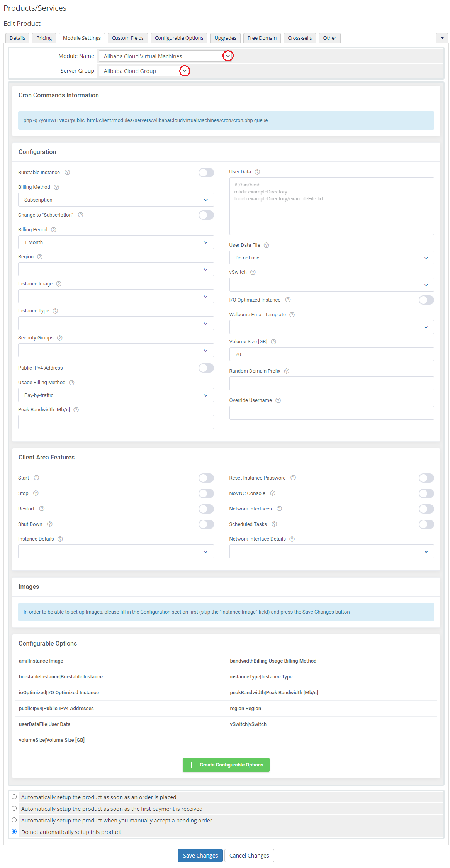
Task: Click help icon beside Instance Image
Action: pyautogui.click(x=59, y=284)
